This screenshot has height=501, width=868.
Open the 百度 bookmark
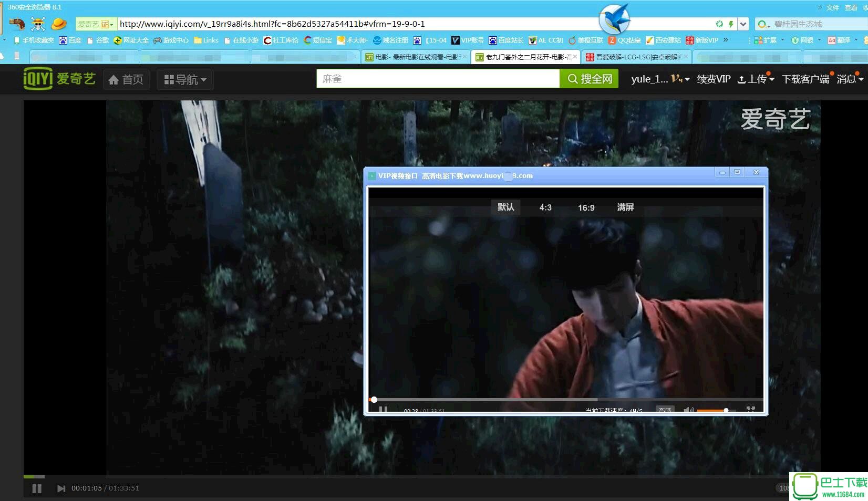point(70,40)
